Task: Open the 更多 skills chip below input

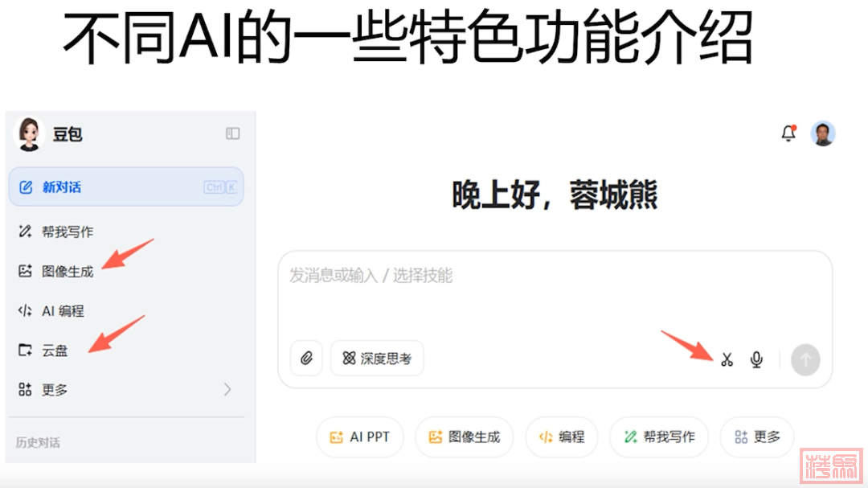Action: (756, 437)
